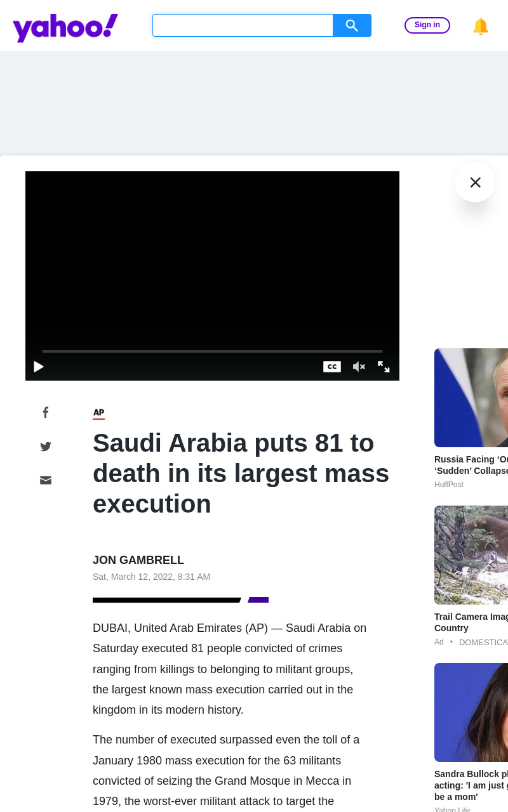Focus the Yahoo search input field
The width and height of the screenshot is (508, 812).
[243, 25]
